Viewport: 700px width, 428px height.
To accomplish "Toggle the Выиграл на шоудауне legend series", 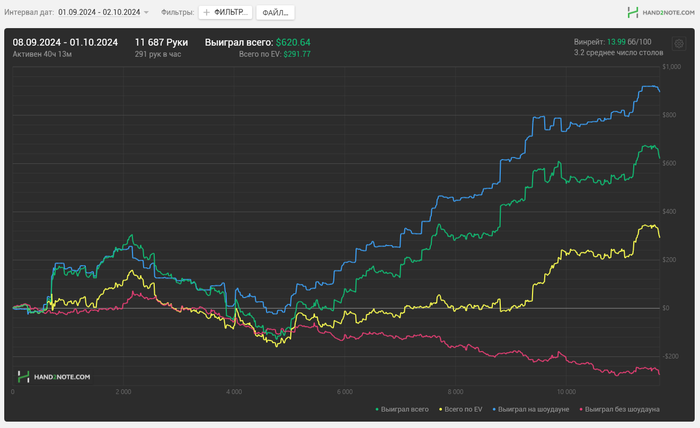I will click(531, 409).
